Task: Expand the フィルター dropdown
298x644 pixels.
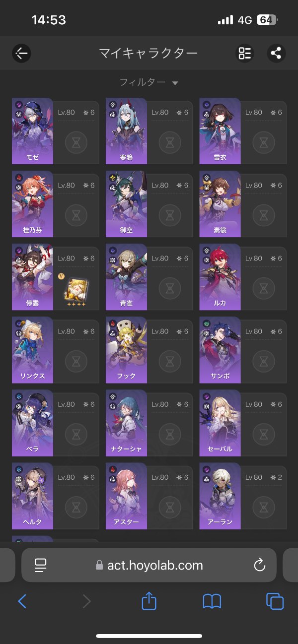Action: click(x=149, y=82)
